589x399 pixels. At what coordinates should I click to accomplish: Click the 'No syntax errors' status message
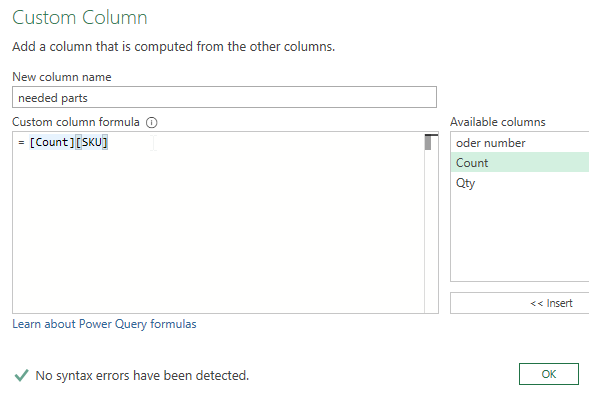click(x=142, y=375)
